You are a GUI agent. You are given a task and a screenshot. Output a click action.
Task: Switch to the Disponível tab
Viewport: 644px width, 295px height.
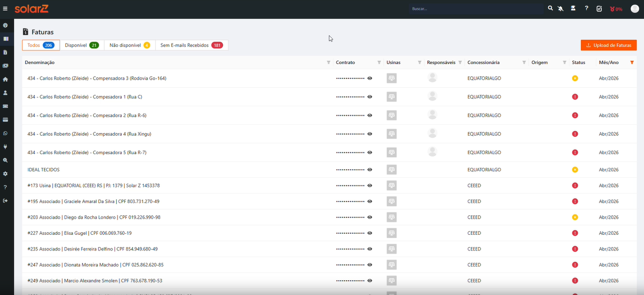pyautogui.click(x=82, y=45)
